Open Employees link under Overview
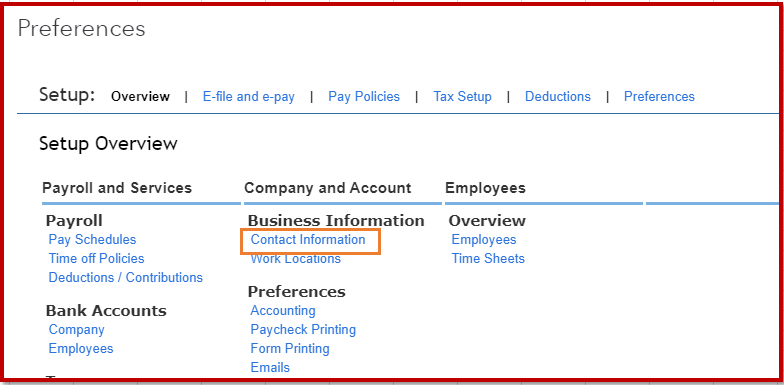 484,240
